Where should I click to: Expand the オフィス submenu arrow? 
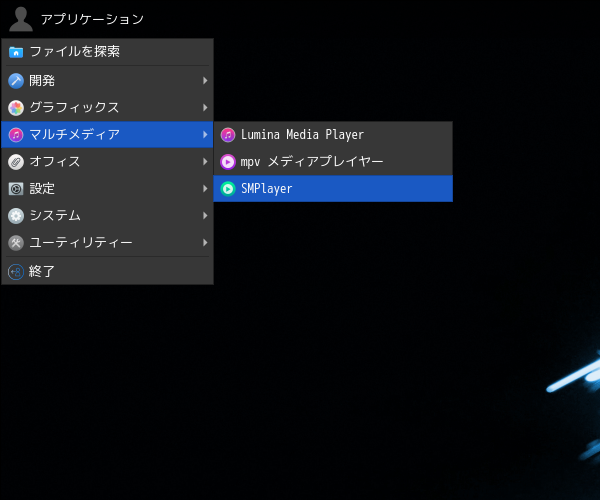[205, 162]
